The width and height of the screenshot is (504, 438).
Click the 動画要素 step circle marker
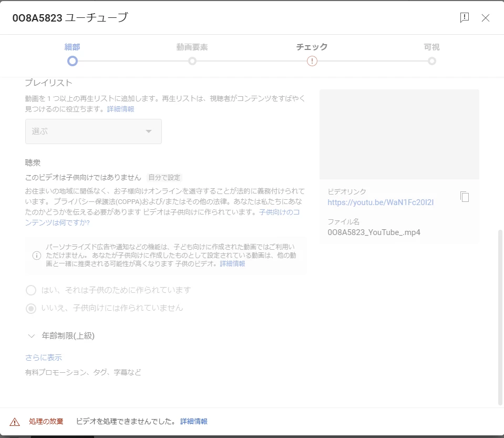[192, 61]
